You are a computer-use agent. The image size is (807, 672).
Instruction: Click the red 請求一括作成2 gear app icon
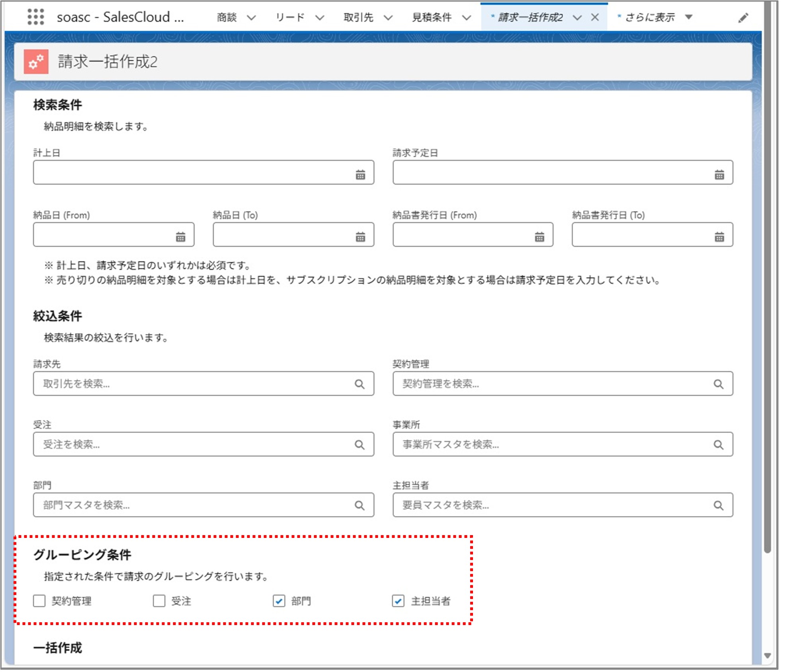[36, 61]
